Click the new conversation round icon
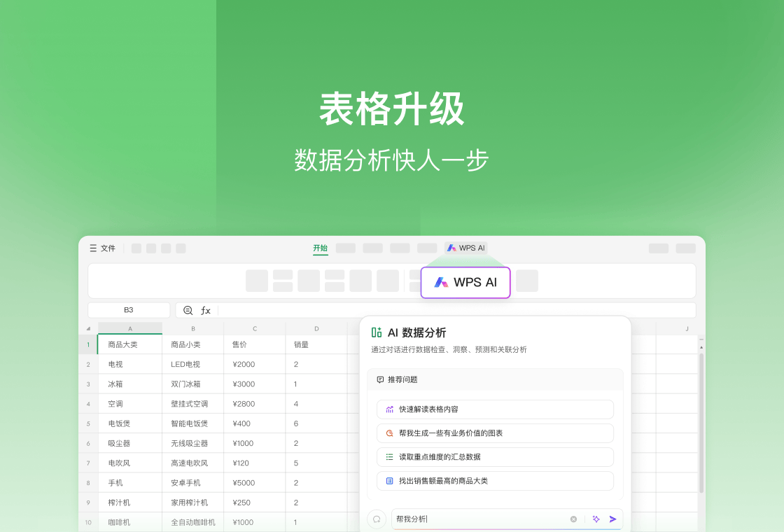The width and height of the screenshot is (784, 532). click(x=377, y=519)
